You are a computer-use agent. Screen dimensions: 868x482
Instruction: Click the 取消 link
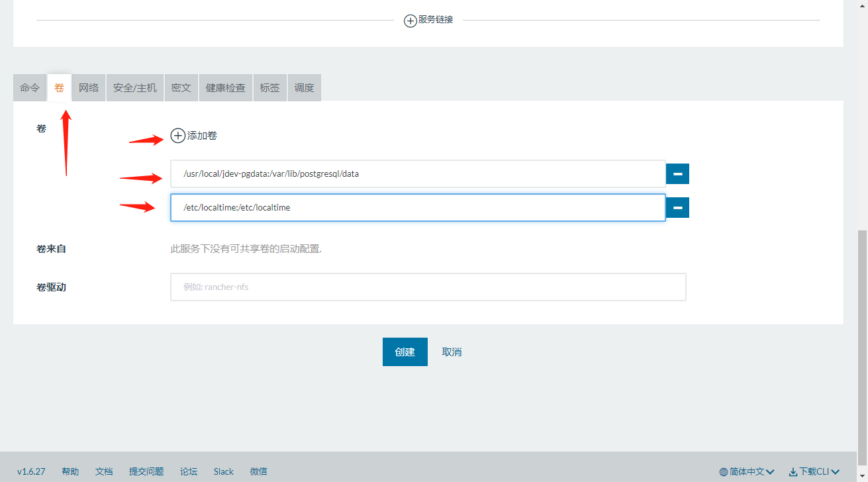coord(452,352)
